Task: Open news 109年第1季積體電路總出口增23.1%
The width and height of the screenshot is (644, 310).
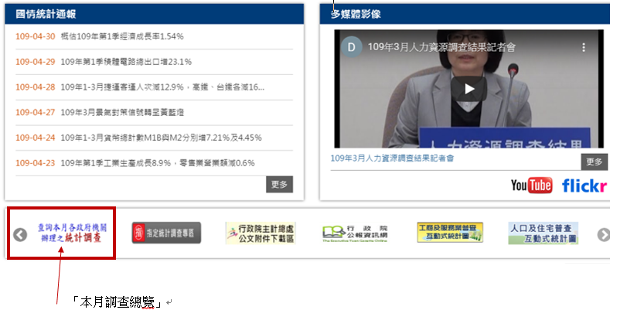Action: (x=126, y=62)
